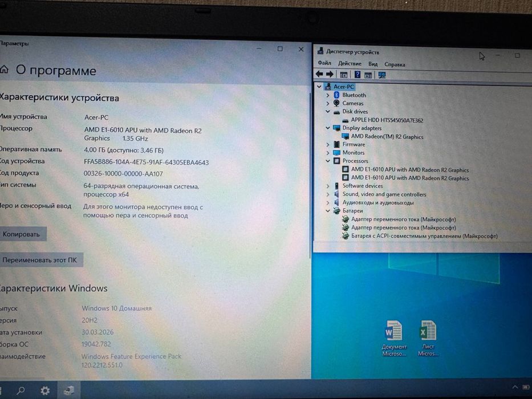532x399 pixels.
Task: Click the Monitors category icon
Action: [x=336, y=153]
